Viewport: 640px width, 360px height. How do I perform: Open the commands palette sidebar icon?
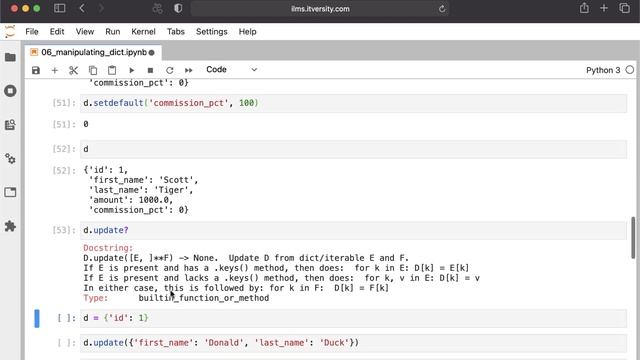pyautogui.click(x=10, y=124)
